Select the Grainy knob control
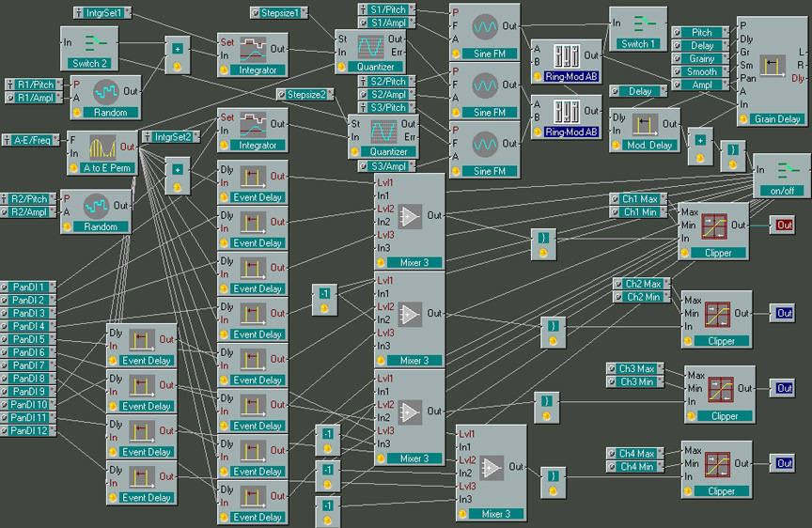This screenshot has width=812, height=528. pyautogui.click(x=702, y=58)
